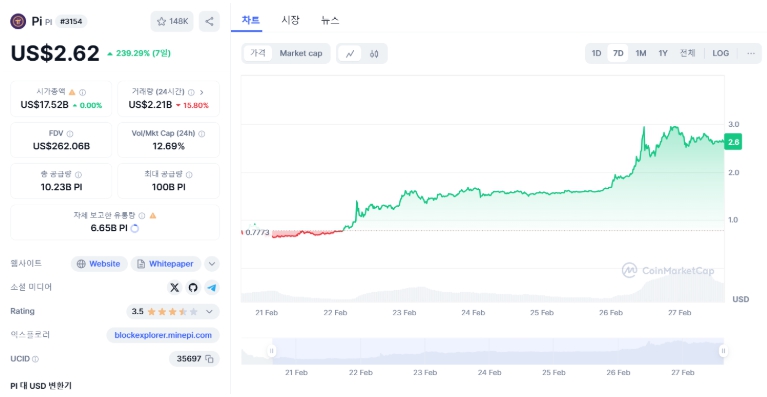Viewport: 767px width, 397px height.
Task: Click the 100B PI max supply value
Action: click(x=168, y=187)
